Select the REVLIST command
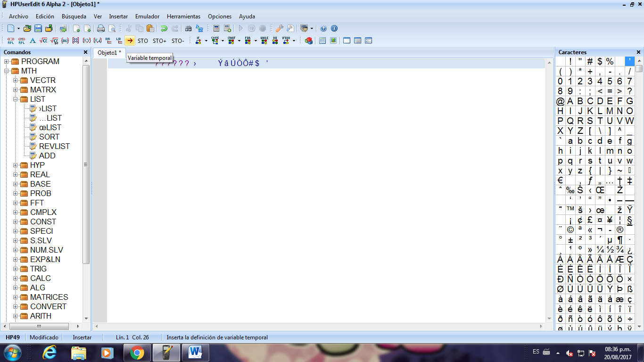Screen dimensions: 644x362 tap(54, 146)
